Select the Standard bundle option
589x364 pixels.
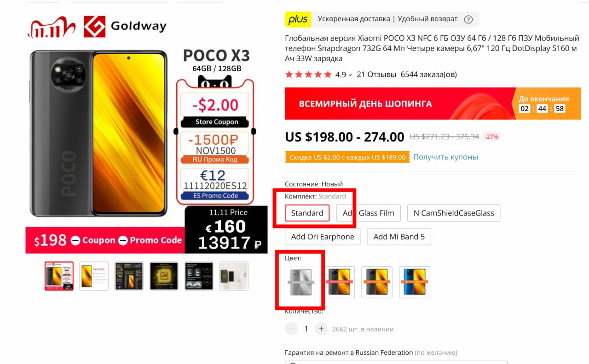(307, 213)
